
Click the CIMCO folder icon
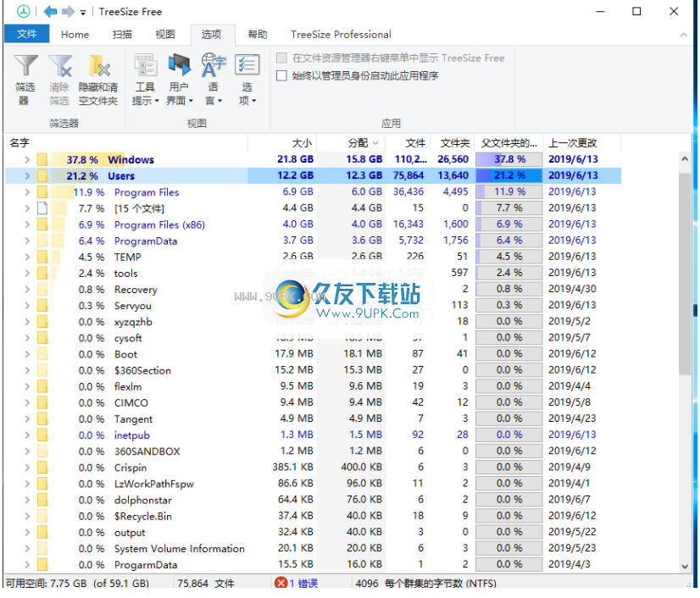click(x=42, y=402)
